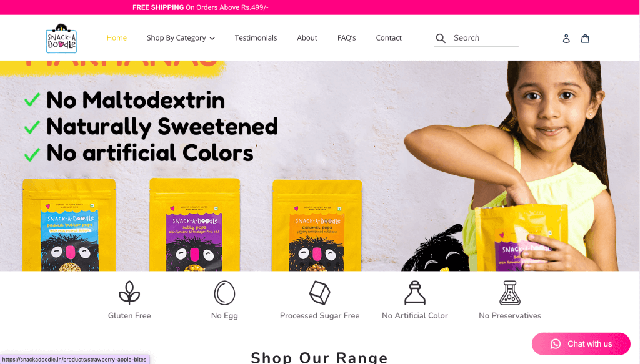Click the No Preservatives flask icon
Image resolution: width=640 pixels, height=364 pixels.
(510, 293)
